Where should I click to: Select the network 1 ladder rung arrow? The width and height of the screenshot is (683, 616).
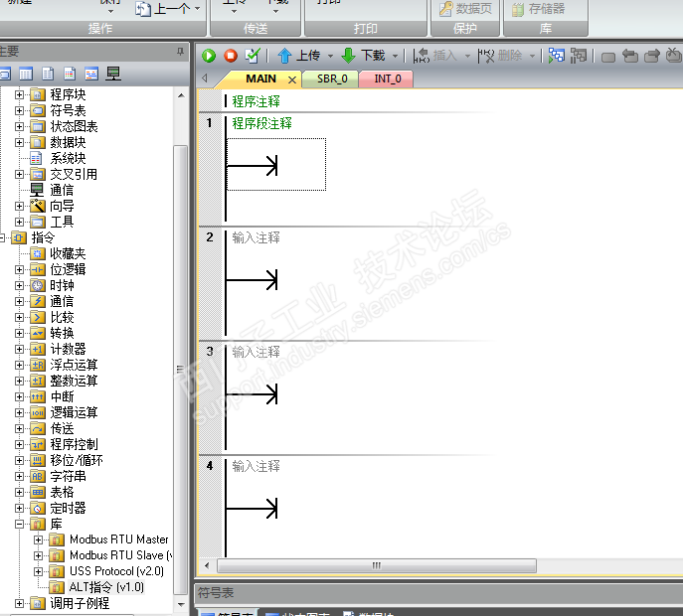[x=253, y=166]
